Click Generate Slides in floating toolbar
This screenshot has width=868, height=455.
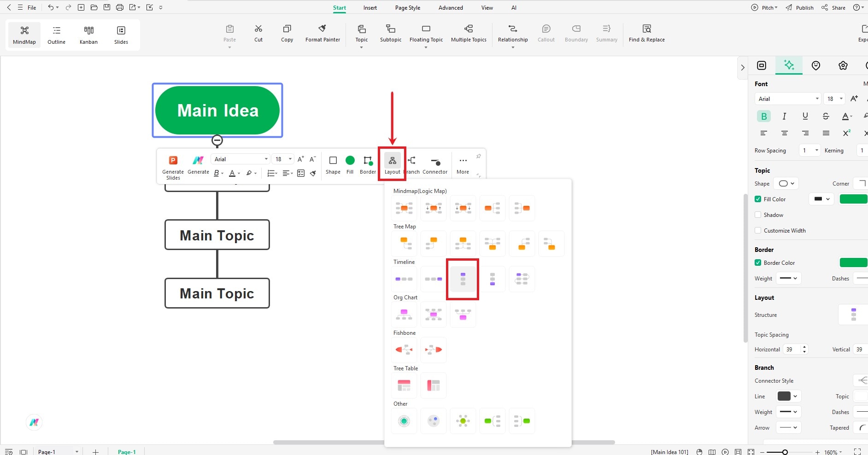173,168
